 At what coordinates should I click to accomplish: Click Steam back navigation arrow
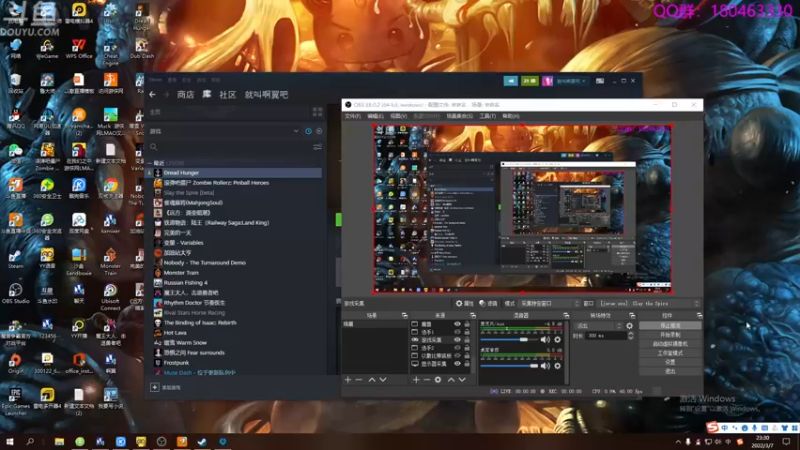click(x=153, y=94)
